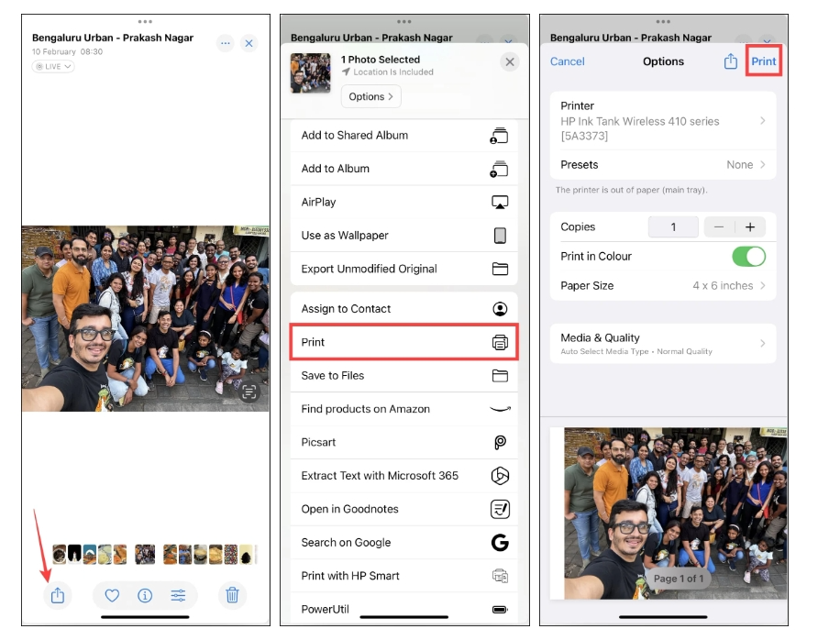Tap the out of paper warning text

(x=631, y=190)
